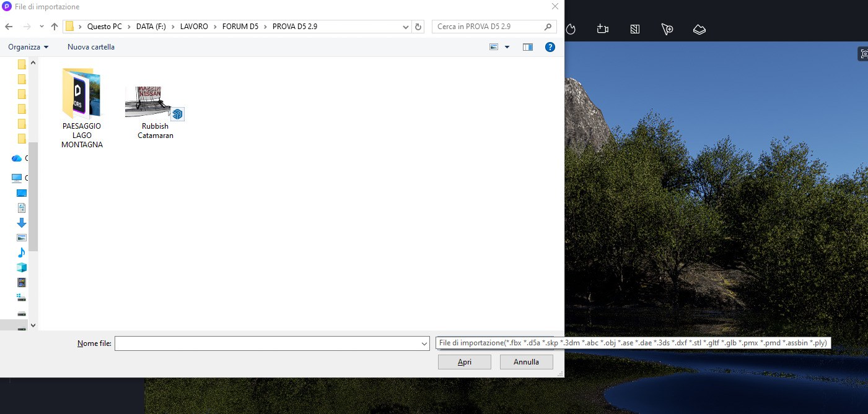Open the dialog Help question mark icon

(x=550, y=47)
